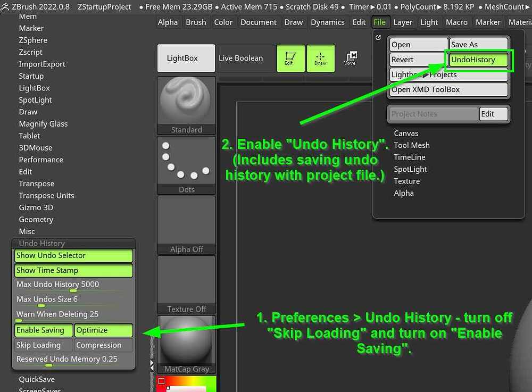Activate the Draw mode icon
532x392 pixels.
[x=320, y=59]
